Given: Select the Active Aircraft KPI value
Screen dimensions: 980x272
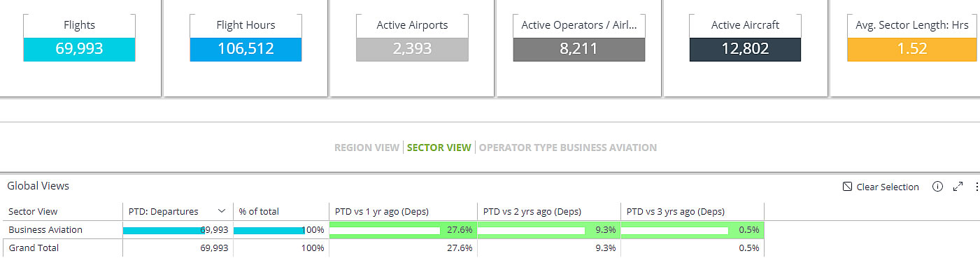Looking at the screenshot, I should 745,49.
